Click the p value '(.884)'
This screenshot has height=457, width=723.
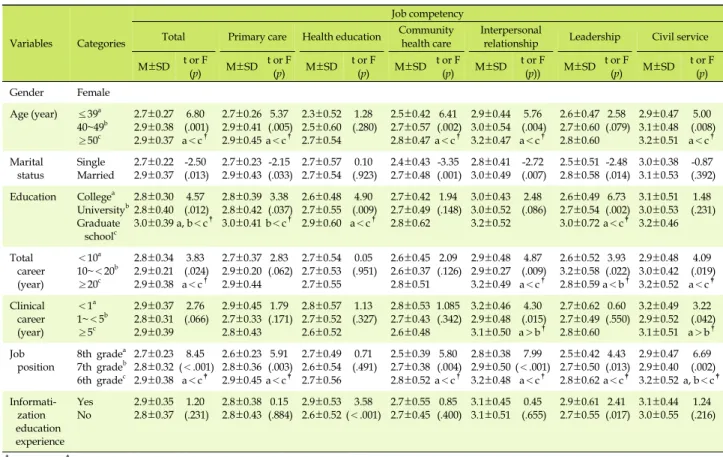click(280, 415)
